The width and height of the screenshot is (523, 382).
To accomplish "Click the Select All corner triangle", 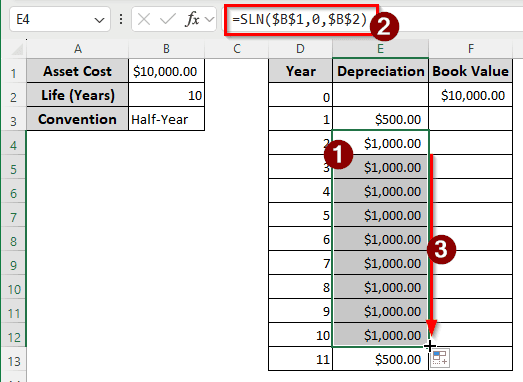I will (x=18, y=49).
